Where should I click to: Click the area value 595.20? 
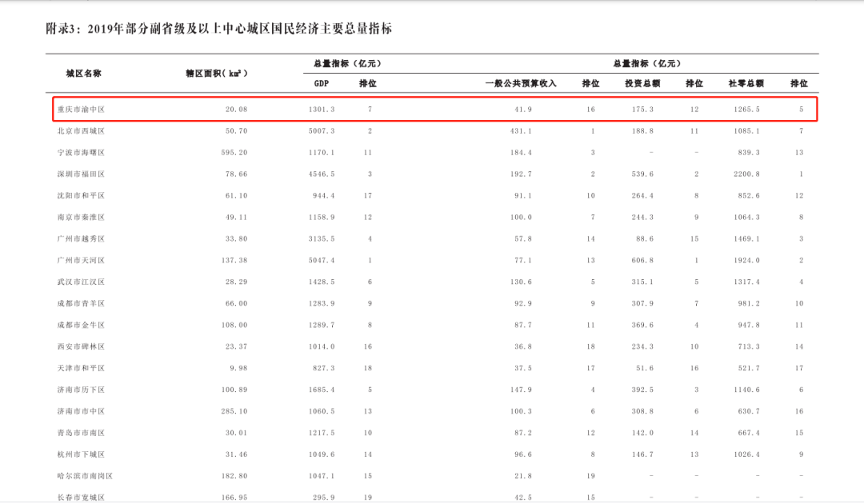click(234, 153)
